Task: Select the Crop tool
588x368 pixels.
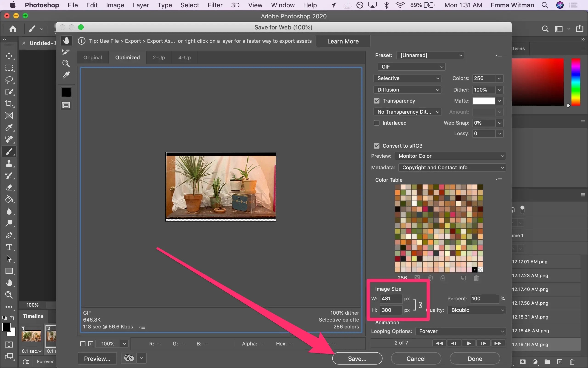Action: [x=9, y=103]
